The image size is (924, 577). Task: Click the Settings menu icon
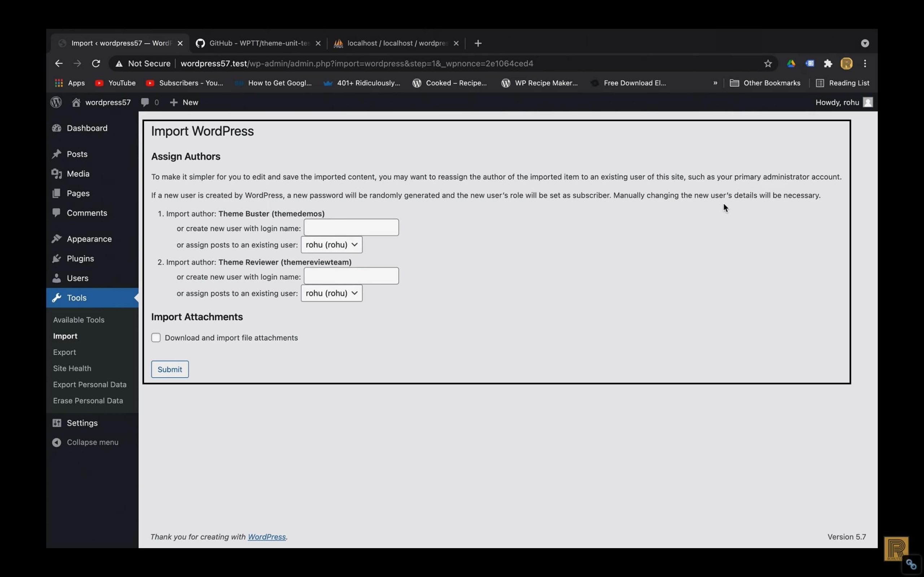click(x=57, y=422)
